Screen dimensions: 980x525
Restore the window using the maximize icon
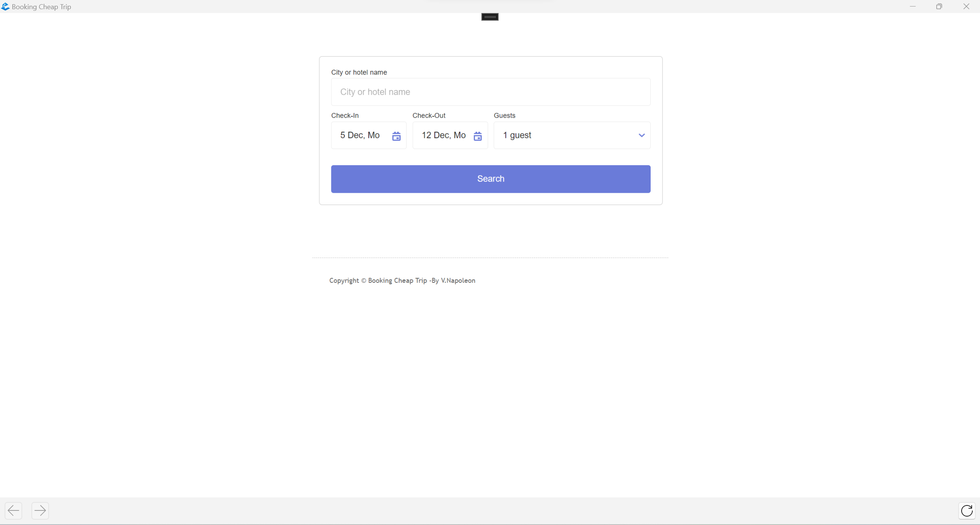coord(939,7)
